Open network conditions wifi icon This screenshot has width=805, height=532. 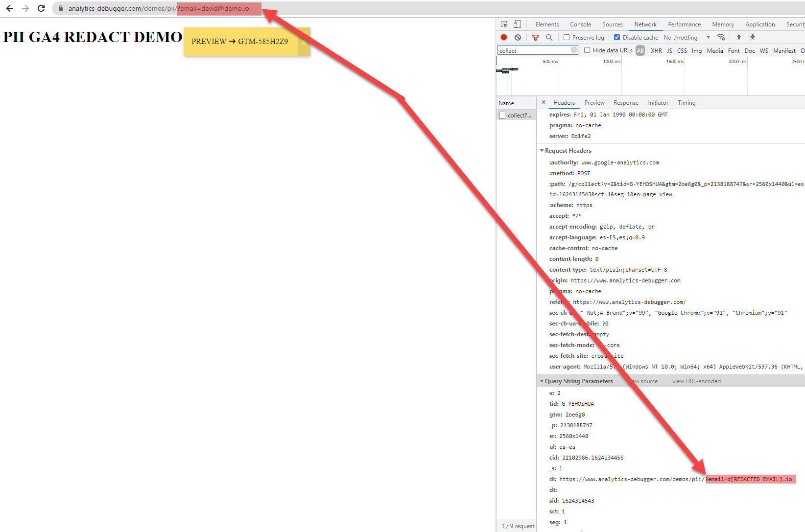(x=721, y=37)
